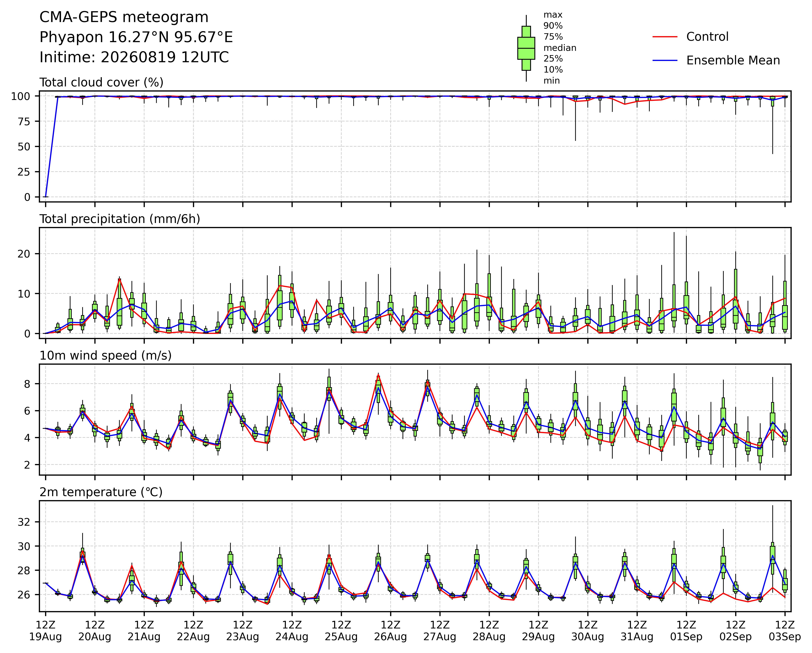Click the 'max' legend label
Screen dimensions: 812x653
pos(553,15)
